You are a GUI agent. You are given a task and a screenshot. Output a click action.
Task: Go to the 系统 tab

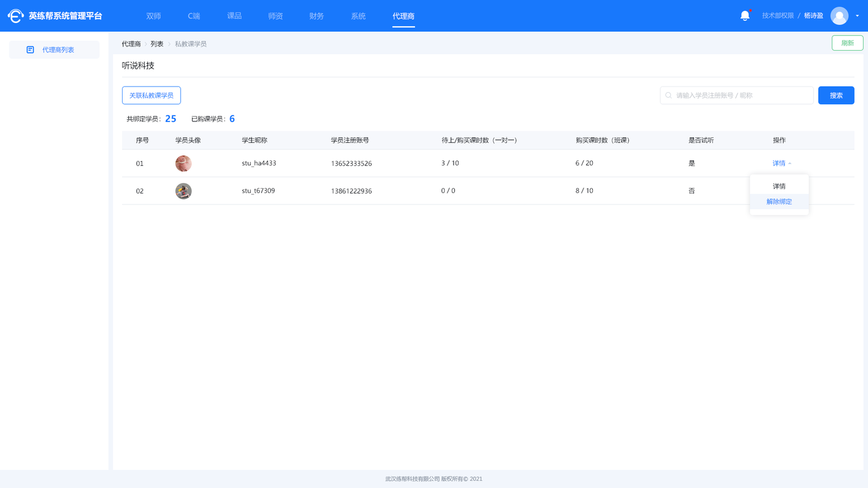(x=358, y=16)
